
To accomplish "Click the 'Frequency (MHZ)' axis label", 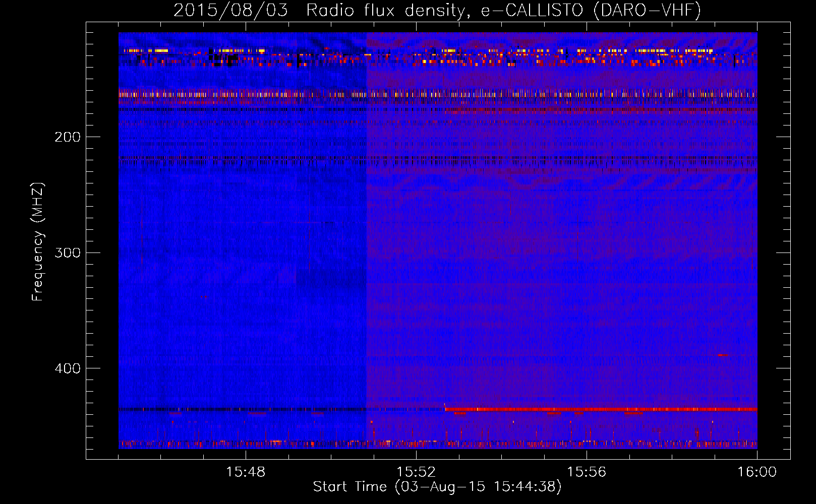I will tap(38, 242).
